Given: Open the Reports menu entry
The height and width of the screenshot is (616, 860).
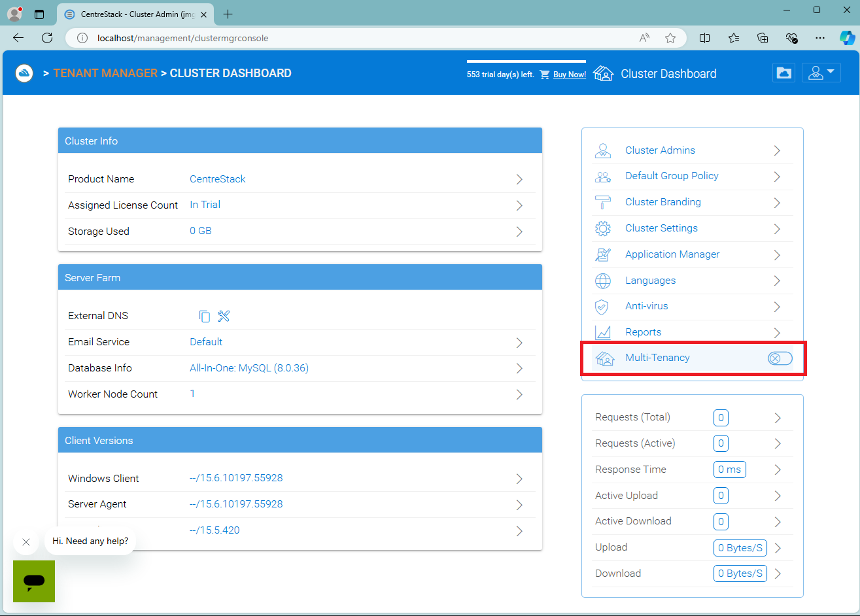Looking at the screenshot, I should (x=643, y=332).
